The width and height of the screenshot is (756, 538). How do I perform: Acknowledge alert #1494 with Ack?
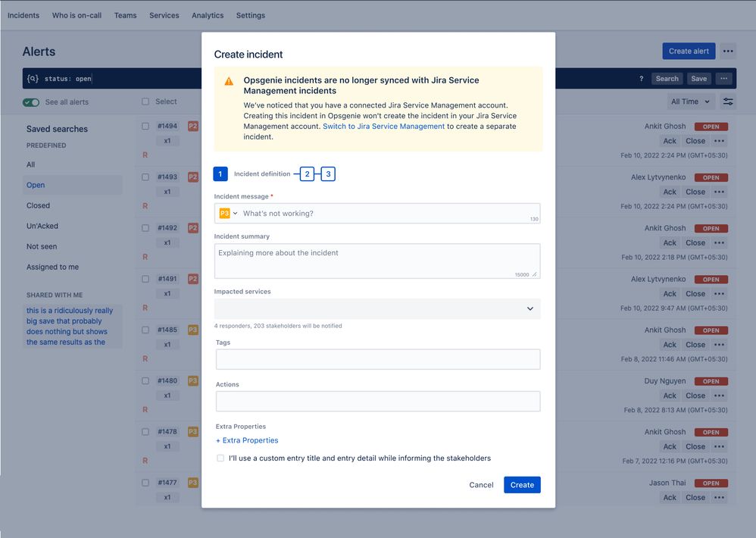670,141
